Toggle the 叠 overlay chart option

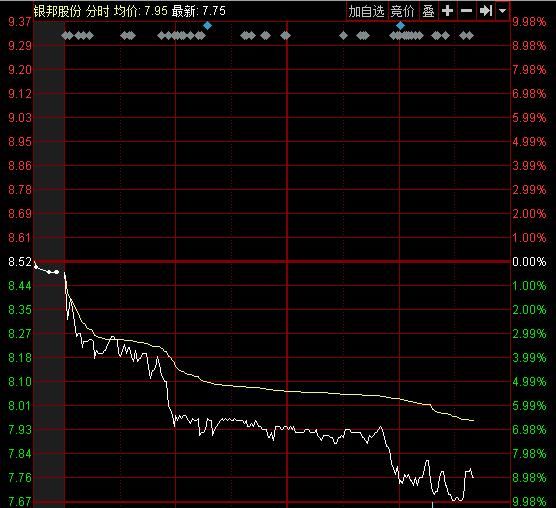428,11
